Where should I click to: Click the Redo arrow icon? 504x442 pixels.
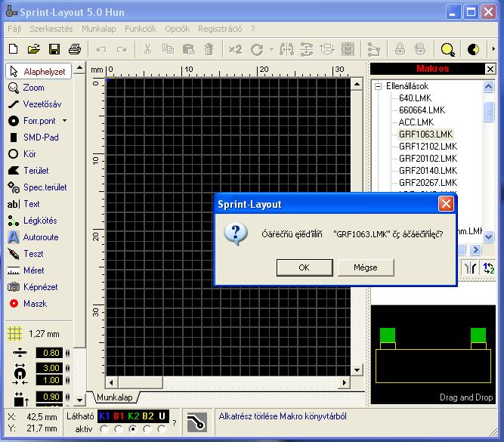[x=122, y=50]
